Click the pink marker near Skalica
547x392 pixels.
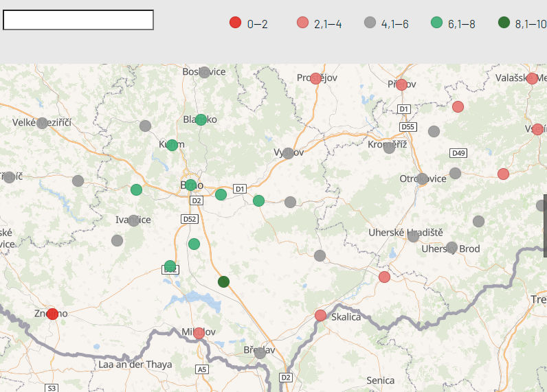pyautogui.click(x=320, y=315)
